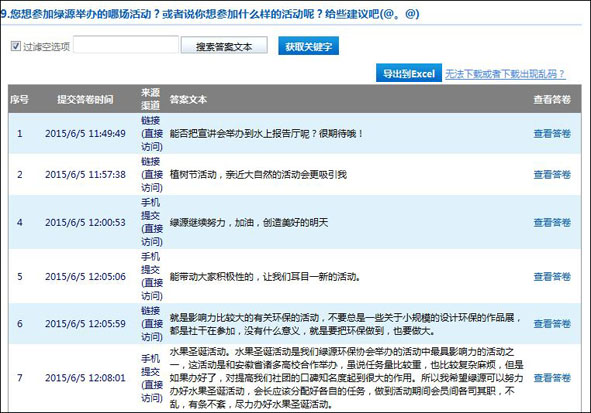Click the 获取关键字 button
The width and height of the screenshot is (591, 413).
pos(308,46)
